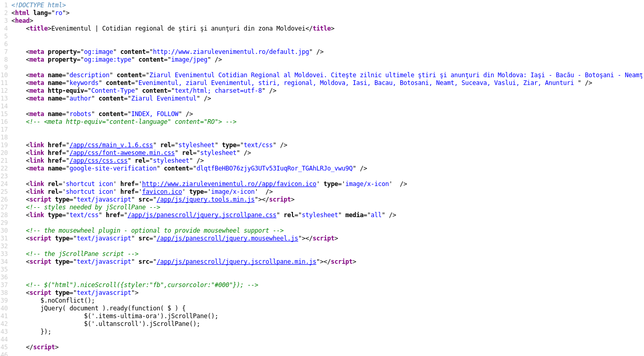Click the $.noConflict(); line
The width and height of the screenshot is (644, 356).
(x=67, y=301)
